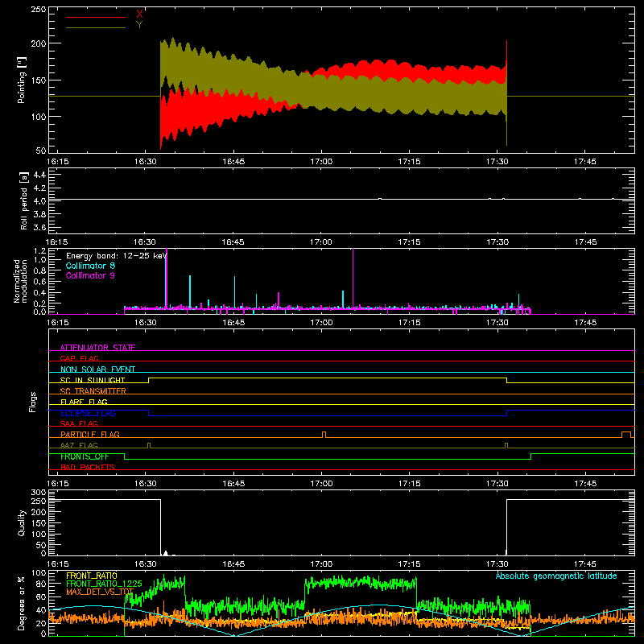
Task: Click the 17:30 time label under the Quality plot
Action: pyautogui.click(x=497, y=564)
